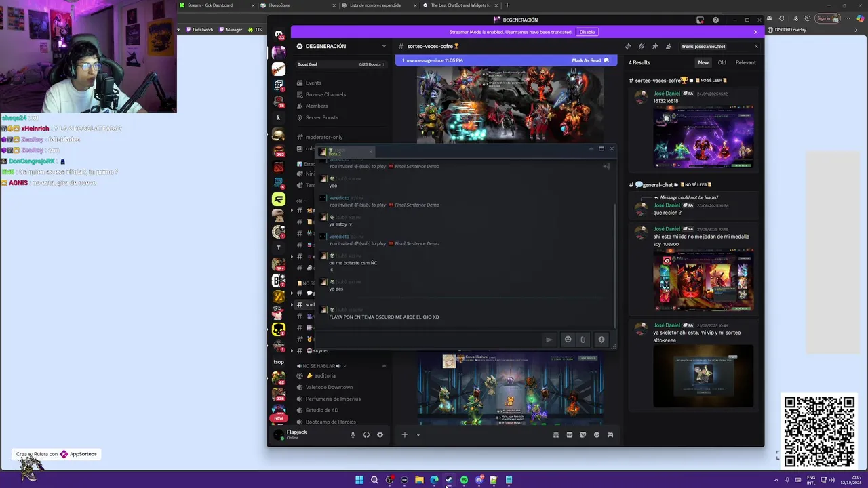
Task: Open Server Boosts in the sidebar
Action: 342,117
